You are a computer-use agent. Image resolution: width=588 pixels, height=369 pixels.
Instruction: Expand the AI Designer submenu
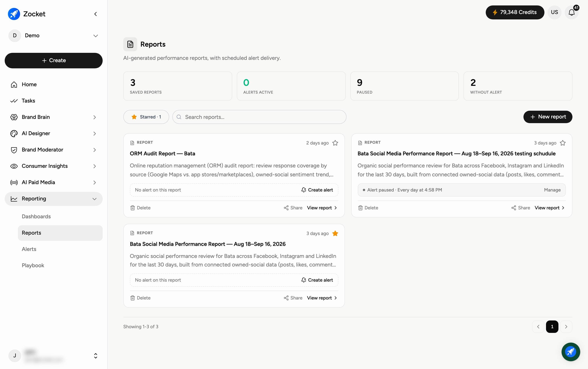click(94, 134)
